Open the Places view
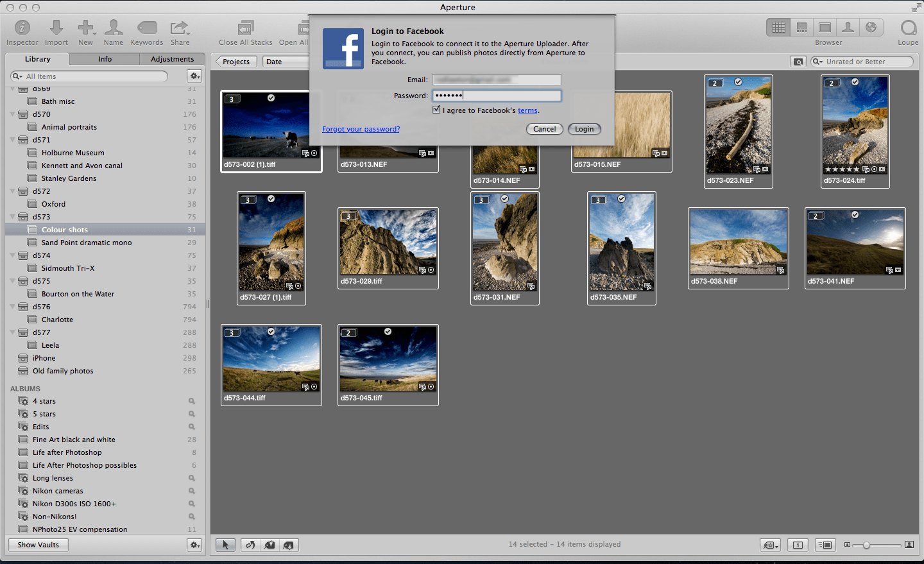 (x=871, y=27)
